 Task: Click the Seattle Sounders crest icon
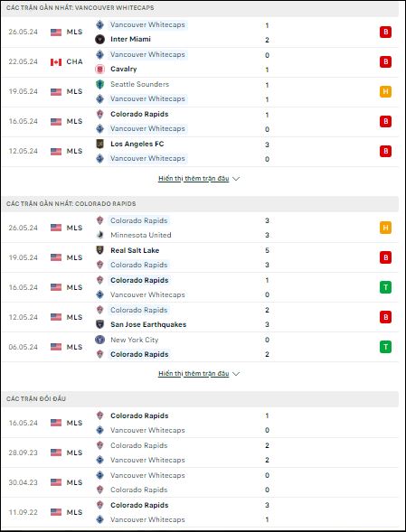coord(99,84)
